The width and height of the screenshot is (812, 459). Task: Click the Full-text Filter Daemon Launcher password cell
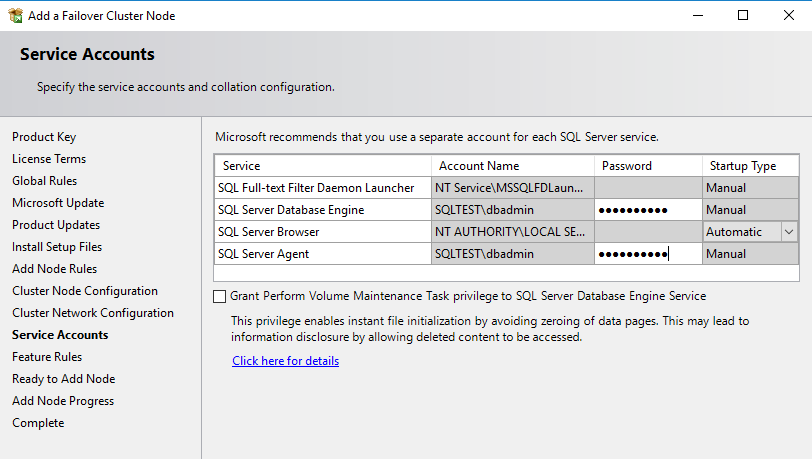[648, 188]
